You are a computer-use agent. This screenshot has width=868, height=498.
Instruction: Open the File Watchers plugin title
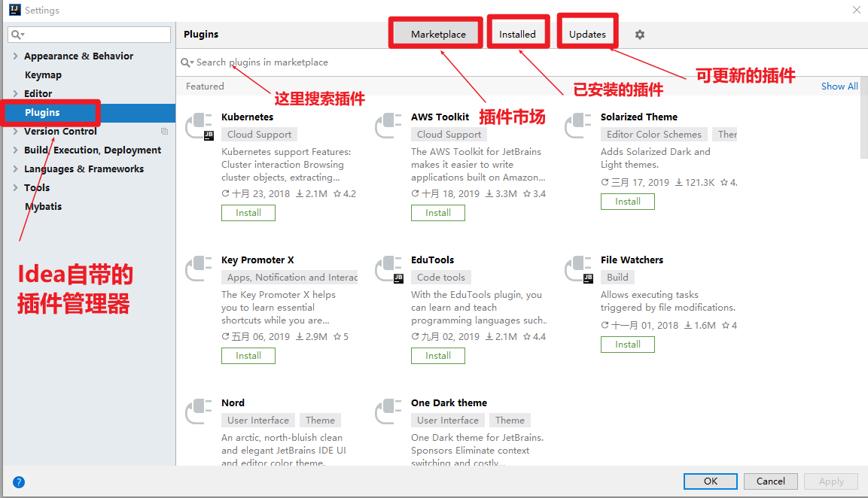click(632, 260)
